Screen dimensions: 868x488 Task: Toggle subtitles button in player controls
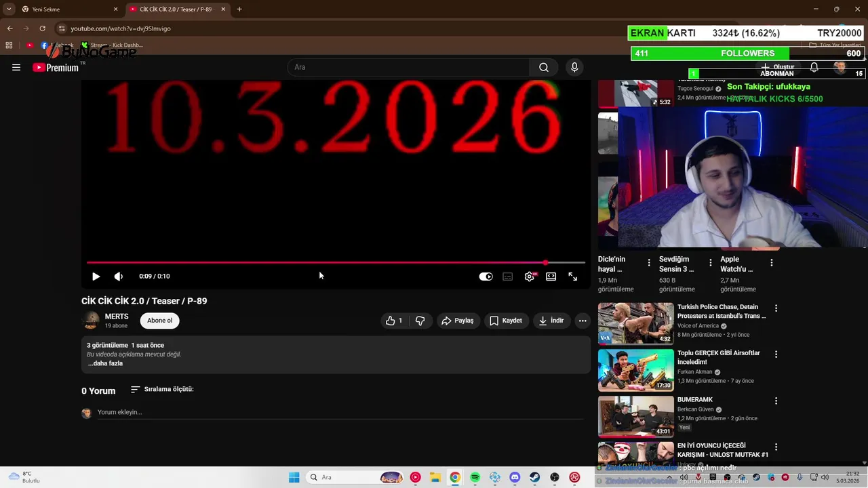507,277
